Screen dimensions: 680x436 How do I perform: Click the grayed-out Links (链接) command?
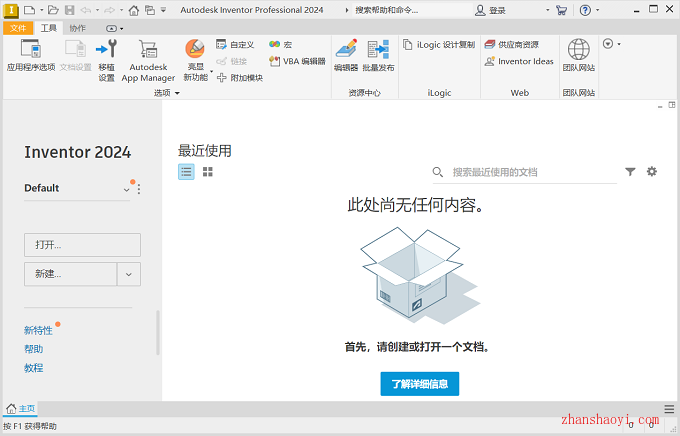click(232, 61)
